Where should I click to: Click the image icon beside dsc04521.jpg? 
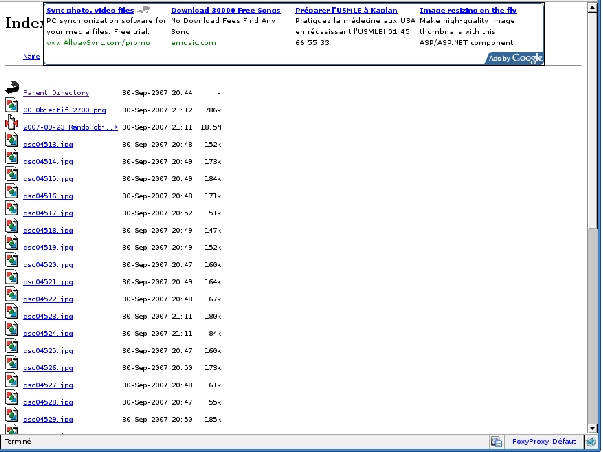pos(12,277)
